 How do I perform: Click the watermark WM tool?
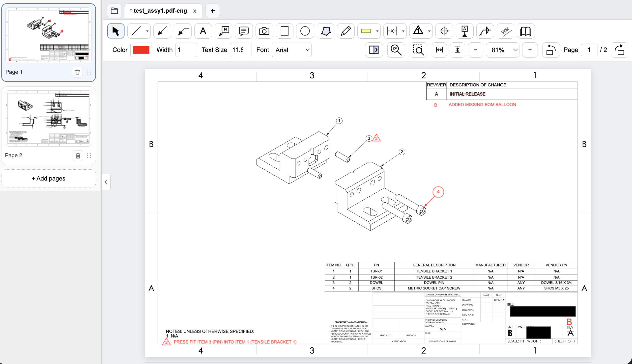(x=505, y=31)
